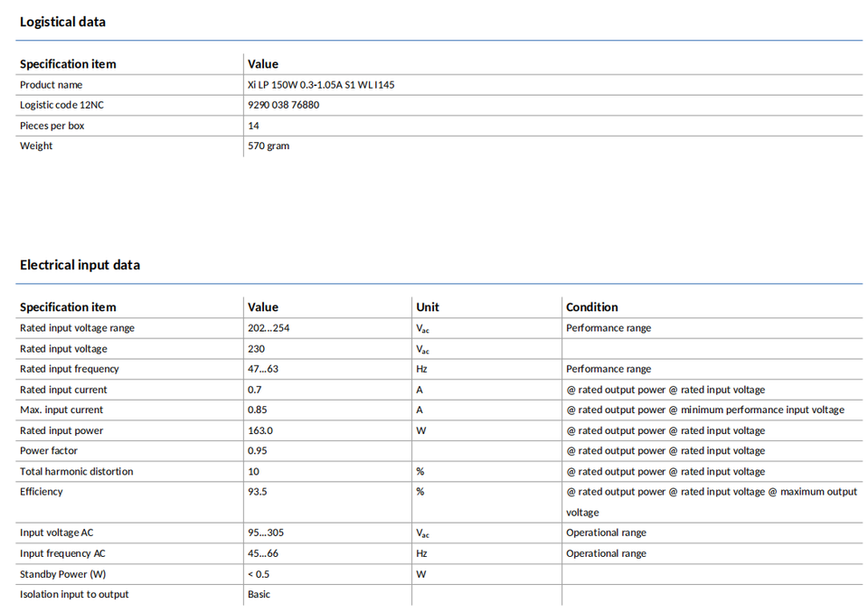Click 'Operational range' condition for Input voltage AC

606,533
